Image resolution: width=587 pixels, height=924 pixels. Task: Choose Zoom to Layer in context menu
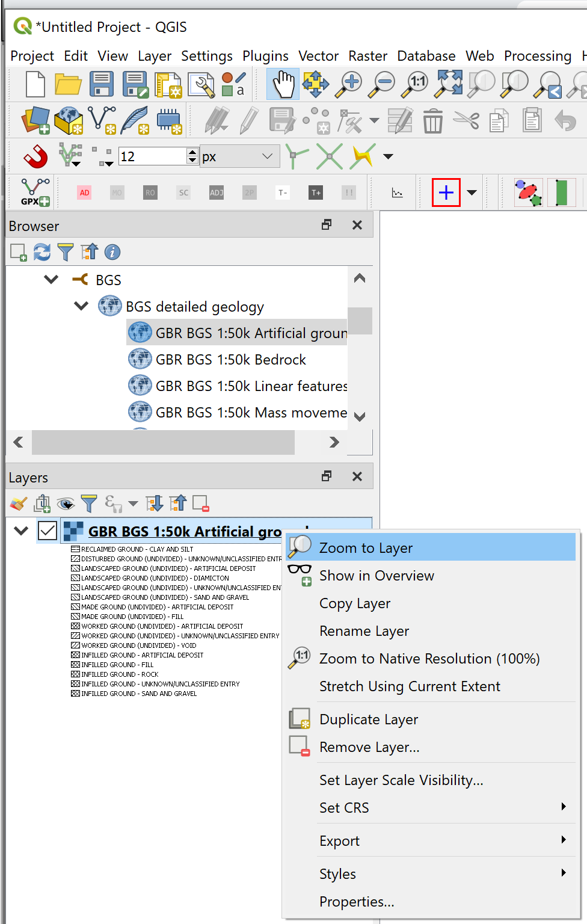tap(366, 547)
